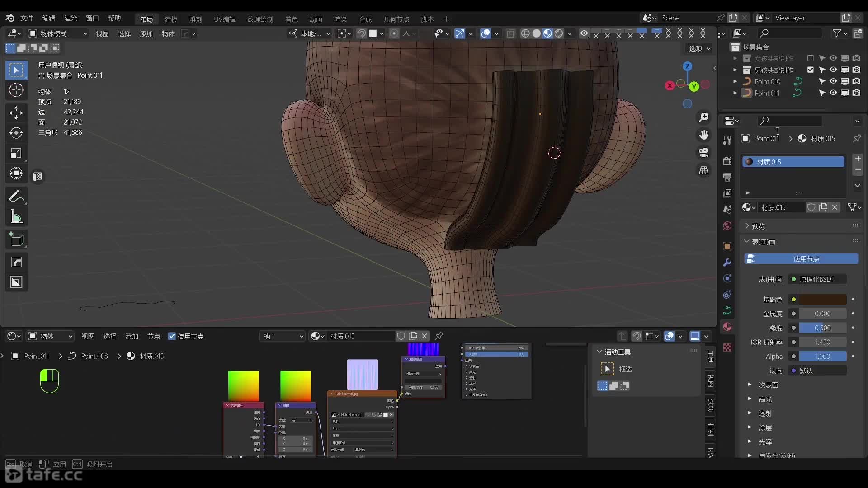Click the properties editor search field
The height and width of the screenshot is (488, 868).
[x=790, y=121]
